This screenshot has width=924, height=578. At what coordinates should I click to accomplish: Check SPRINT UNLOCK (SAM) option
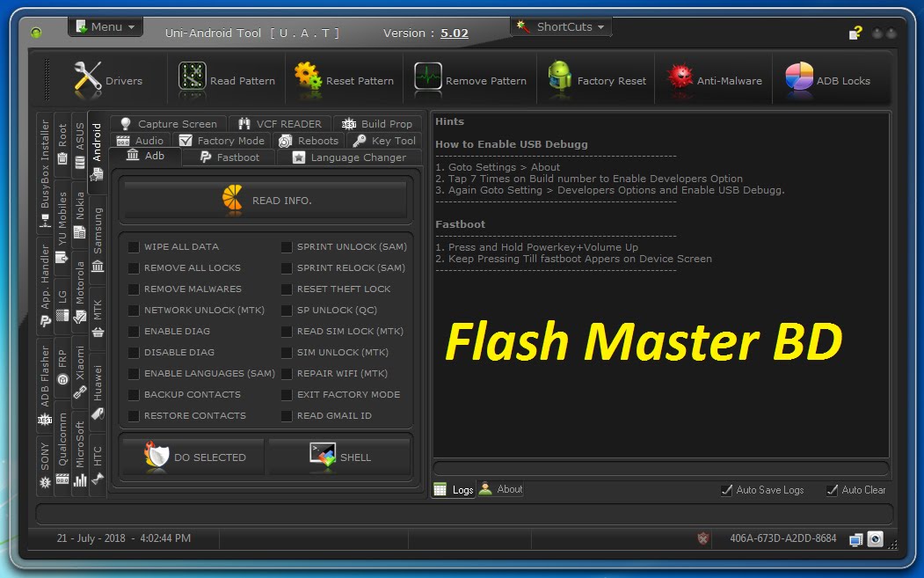[x=287, y=246]
